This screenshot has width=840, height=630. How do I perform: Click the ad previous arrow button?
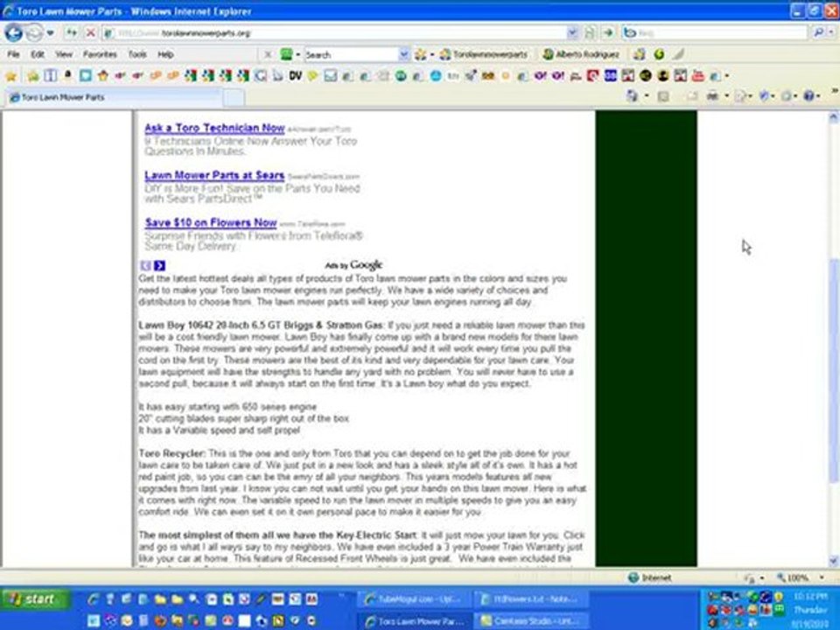coord(146,266)
